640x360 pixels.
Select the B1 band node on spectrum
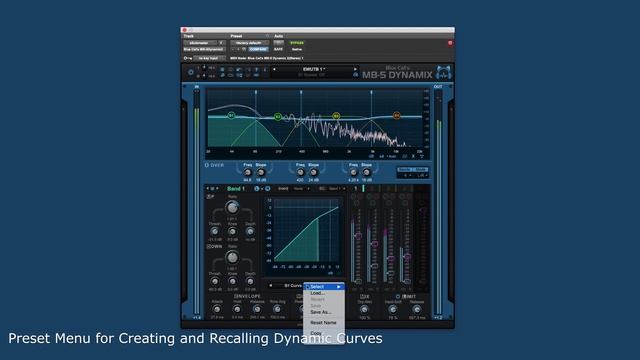[231, 116]
